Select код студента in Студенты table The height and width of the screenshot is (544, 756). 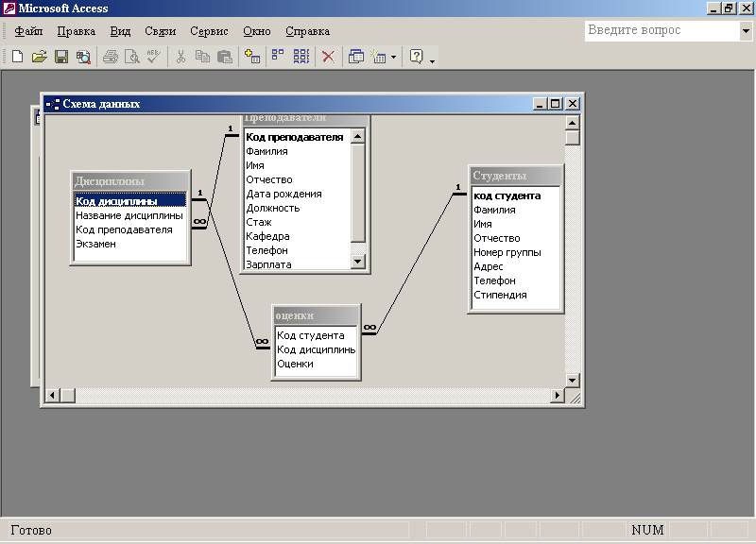[x=515, y=195]
